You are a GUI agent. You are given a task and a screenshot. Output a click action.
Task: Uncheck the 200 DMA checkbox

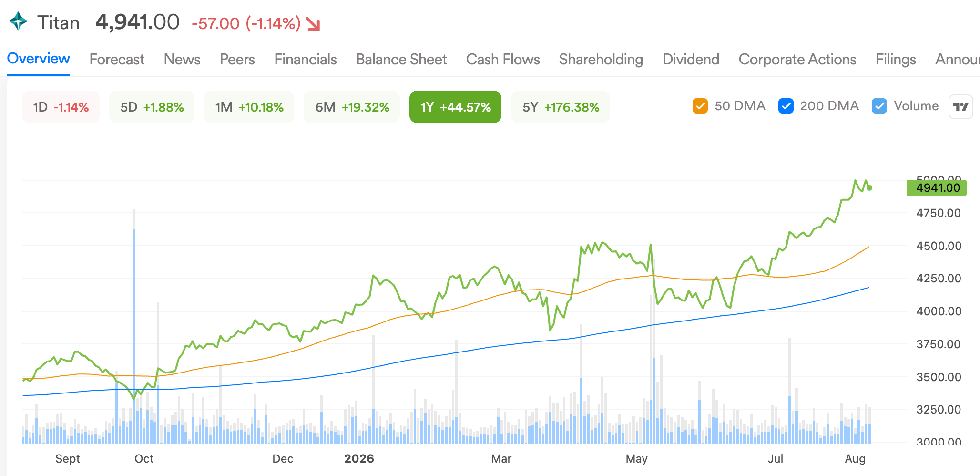tap(786, 106)
